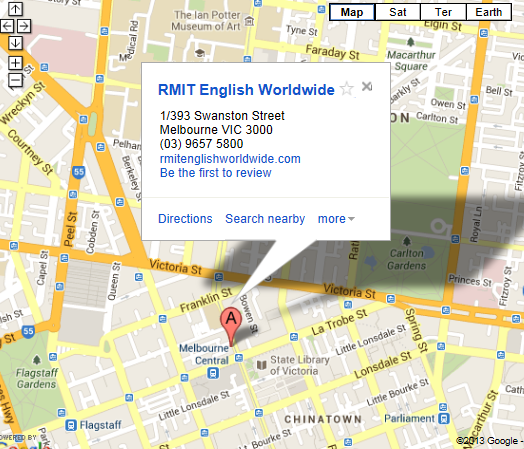Click Flagstaff train station icon
Image resolution: width=524 pixels, height=449 pixels.
point(71,425)
